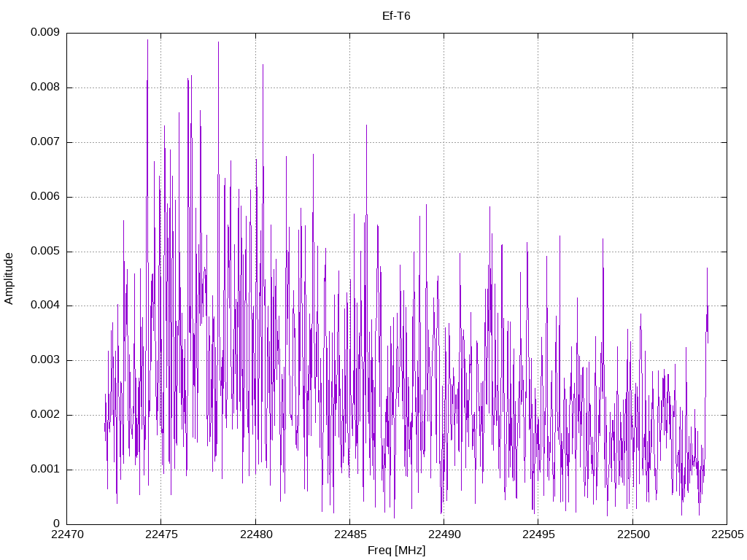The height and width of the screenshot is (560, 747).
Task: Click the x-axis tick 22505
Action: click(727, 534)
